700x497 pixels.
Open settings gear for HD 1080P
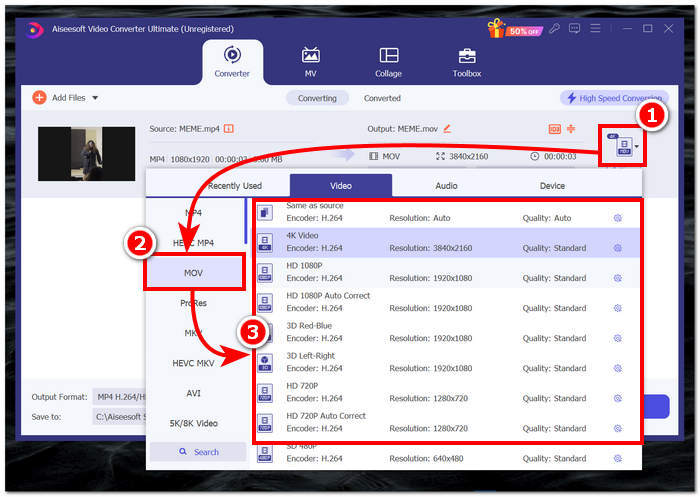(x=618, y=278)
